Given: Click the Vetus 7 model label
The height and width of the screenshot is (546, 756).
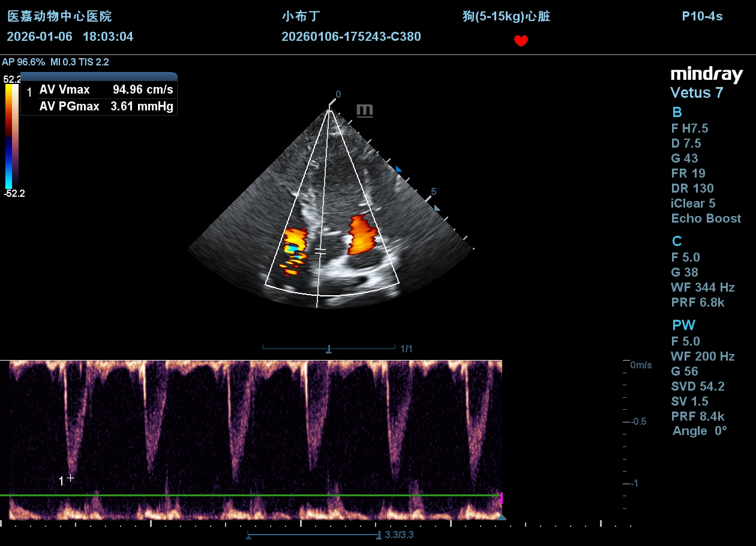Looking at the screenshot, I should [x=697, y=93].
